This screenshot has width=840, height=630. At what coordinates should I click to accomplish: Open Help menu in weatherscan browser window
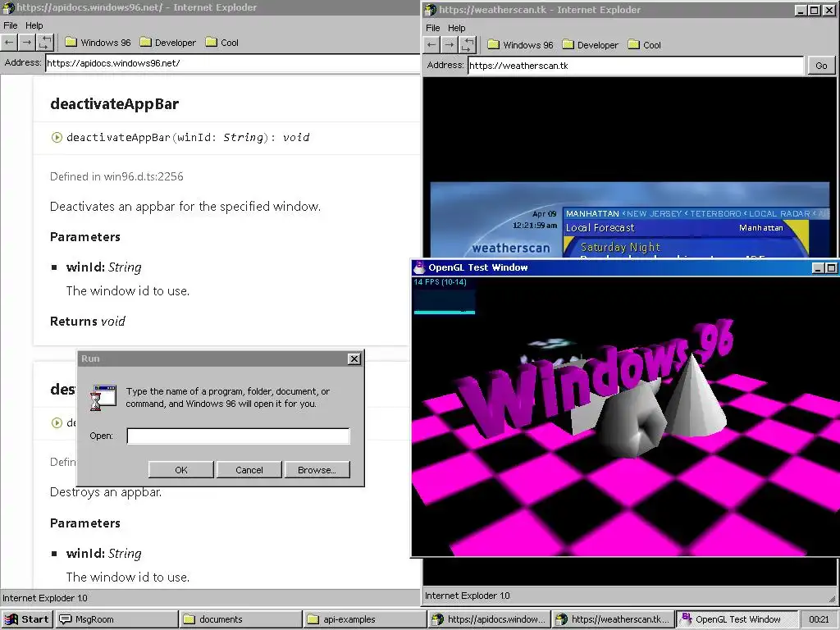point(456,28)
